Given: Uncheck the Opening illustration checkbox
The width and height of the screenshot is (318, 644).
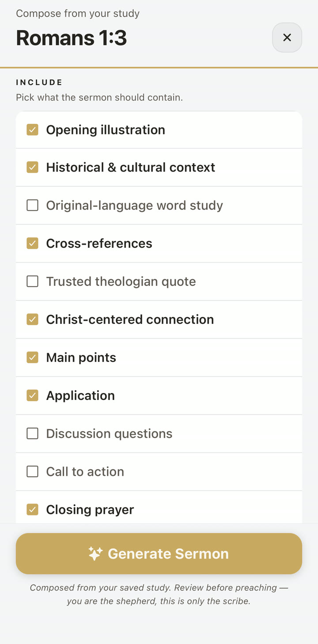Looking at the screenshot, I should 32,130.
